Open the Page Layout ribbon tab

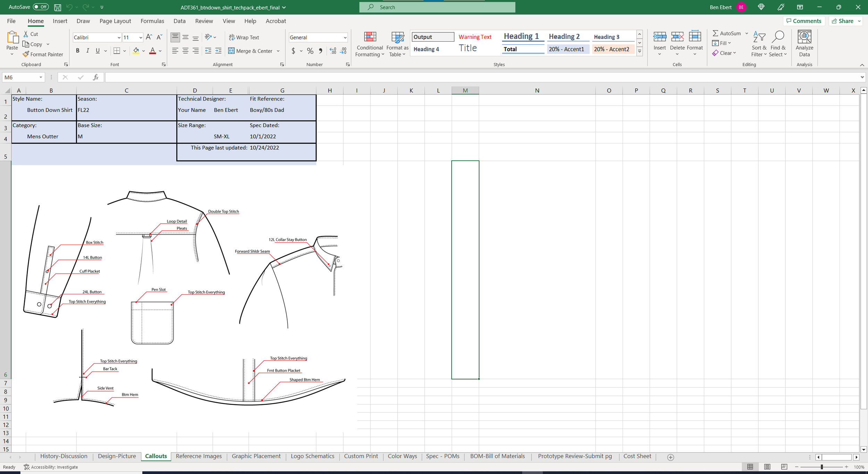pos(115,21)
